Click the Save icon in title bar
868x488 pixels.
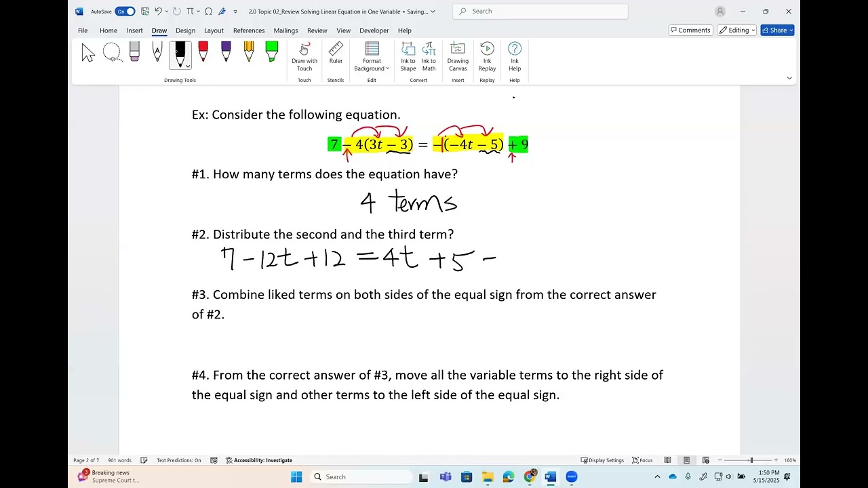click(x=145, y=12)
